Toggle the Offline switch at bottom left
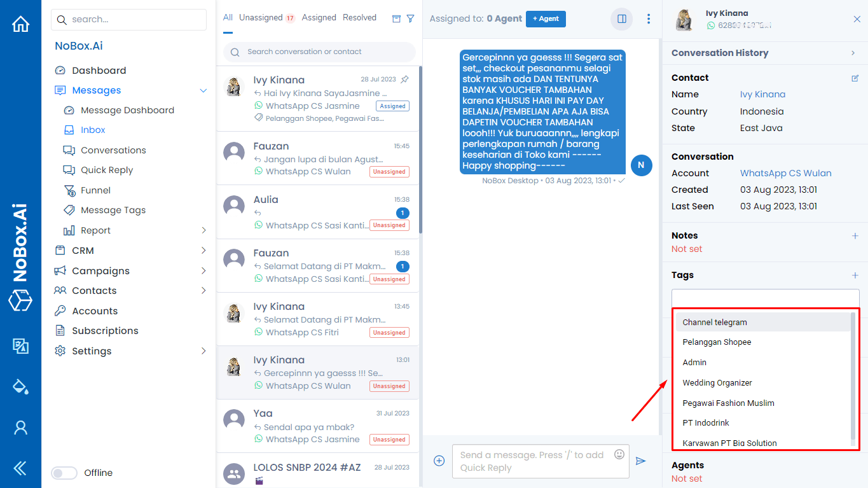The image size is (868, 488). tap(64, 473)
